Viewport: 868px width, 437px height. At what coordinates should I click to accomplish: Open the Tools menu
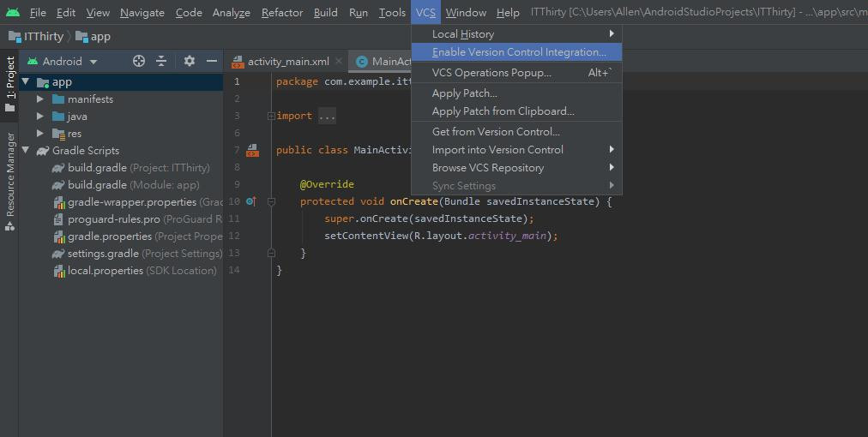[x=393, y=12]
